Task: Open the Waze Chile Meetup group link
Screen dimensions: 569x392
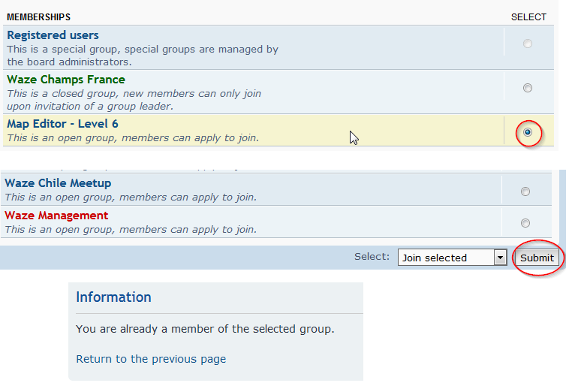Action: tap(58, 183)
